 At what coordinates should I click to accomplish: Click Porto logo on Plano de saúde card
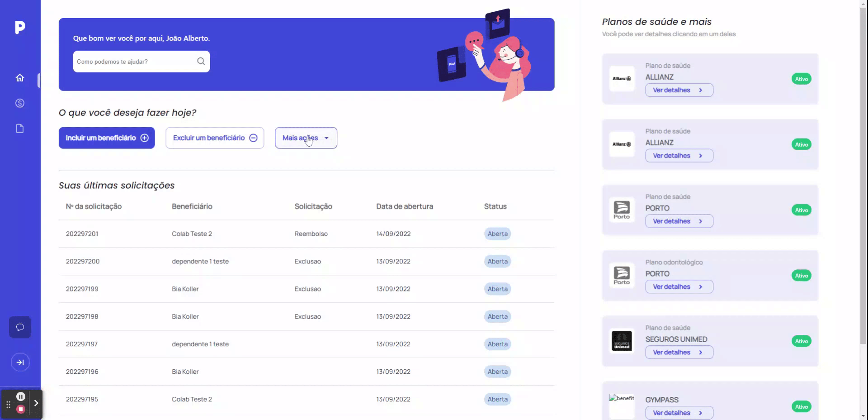pyautogui.click(x=622, y=210)
